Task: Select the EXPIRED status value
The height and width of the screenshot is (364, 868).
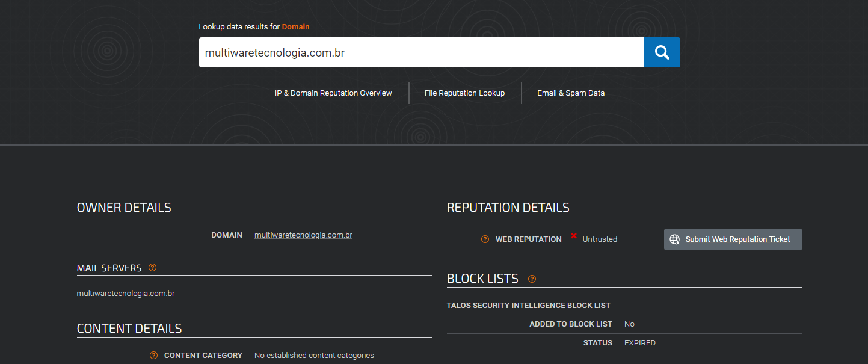Action: 640,343
